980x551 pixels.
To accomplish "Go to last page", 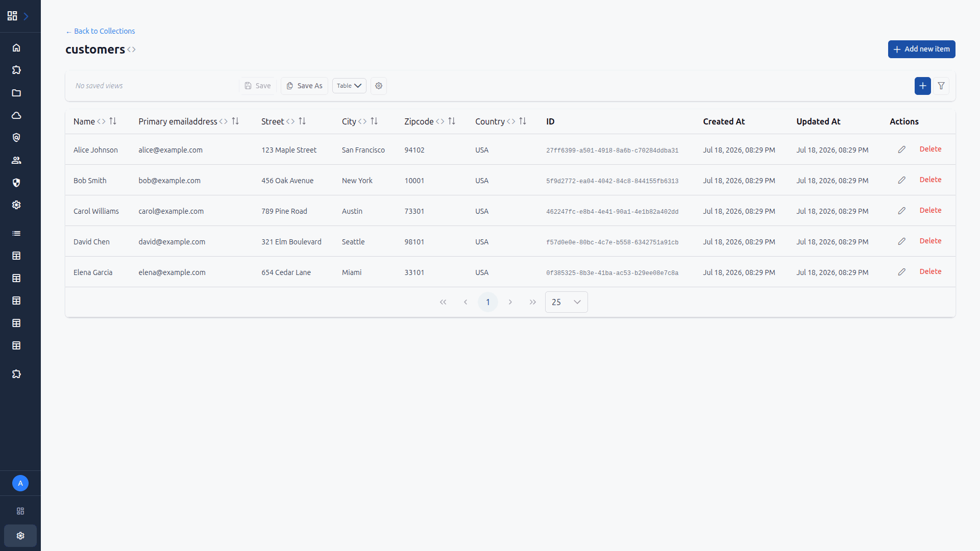I will click(x=533, y=302).
